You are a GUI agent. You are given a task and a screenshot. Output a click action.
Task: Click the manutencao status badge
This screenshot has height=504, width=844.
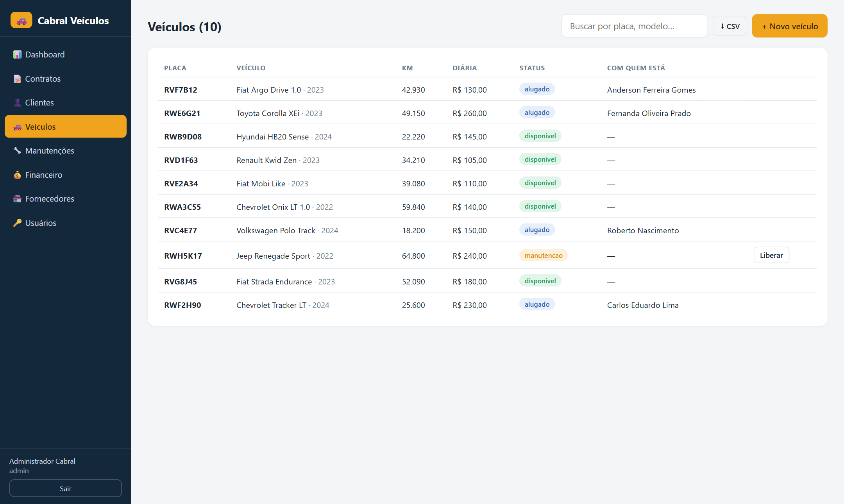(544, 256)
